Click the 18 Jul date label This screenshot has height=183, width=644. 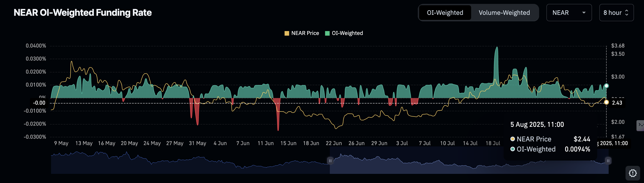[493, 143]
